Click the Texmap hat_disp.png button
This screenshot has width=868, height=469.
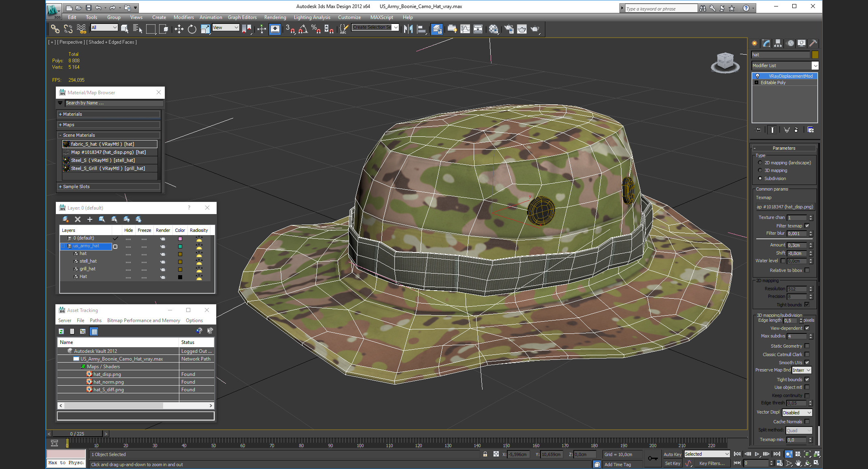click(785, 207)
